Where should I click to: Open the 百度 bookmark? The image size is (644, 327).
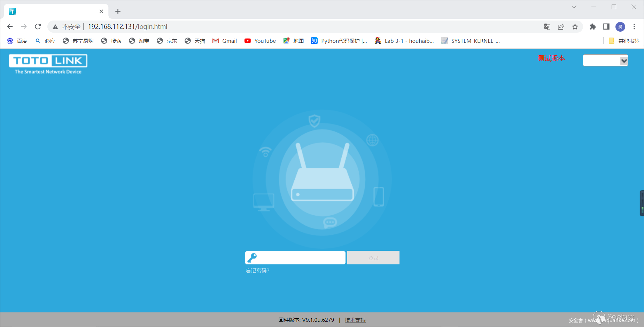[17, 41]
